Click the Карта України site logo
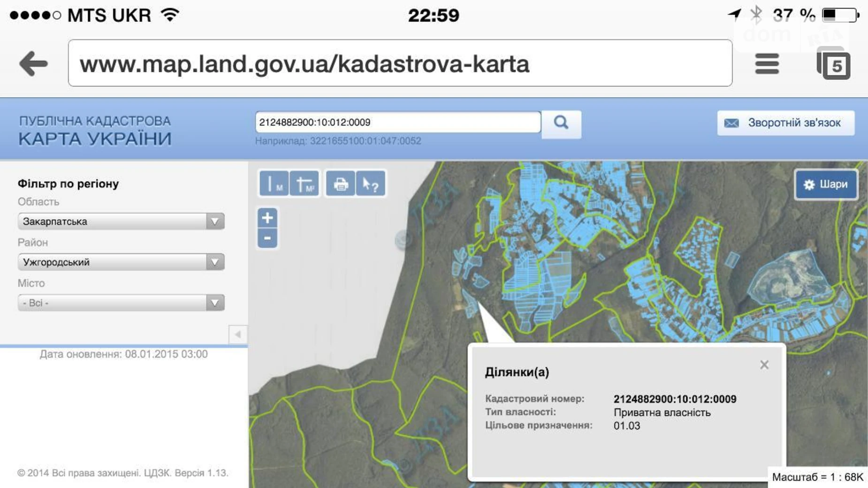Viewport: 868px width, 488px height. point(95,130)
